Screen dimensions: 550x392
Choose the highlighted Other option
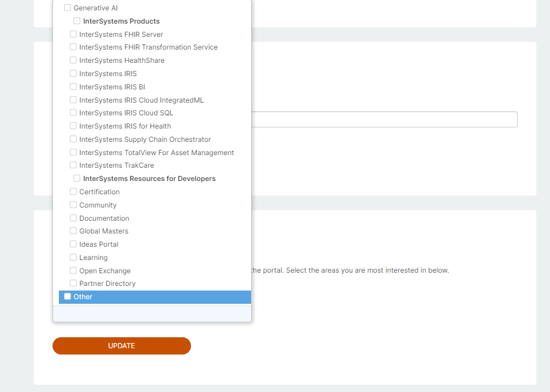[x=68, y=297]
